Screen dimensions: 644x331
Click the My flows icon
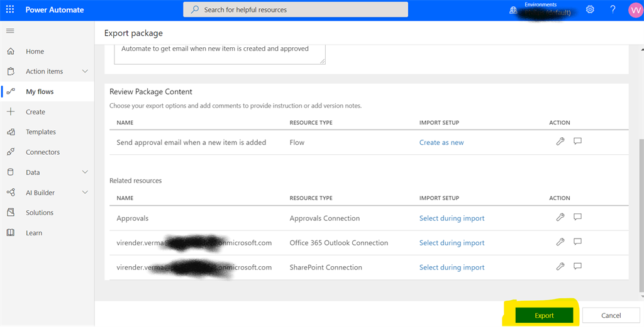click(11, 91)
